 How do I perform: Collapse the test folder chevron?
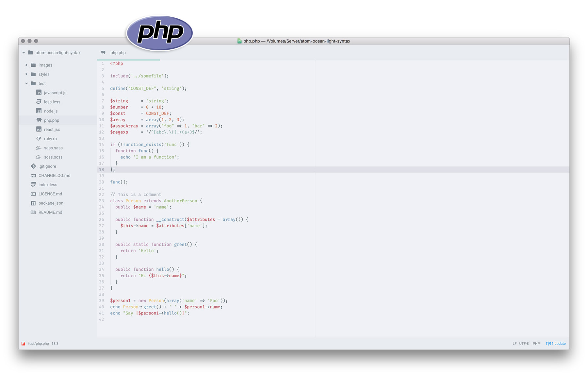(26, 83)
